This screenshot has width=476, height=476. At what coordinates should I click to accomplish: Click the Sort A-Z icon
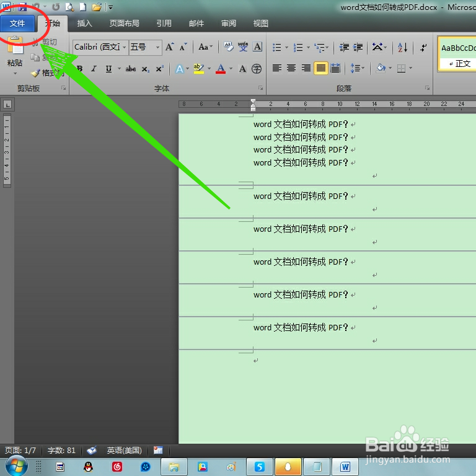[402, 47]
